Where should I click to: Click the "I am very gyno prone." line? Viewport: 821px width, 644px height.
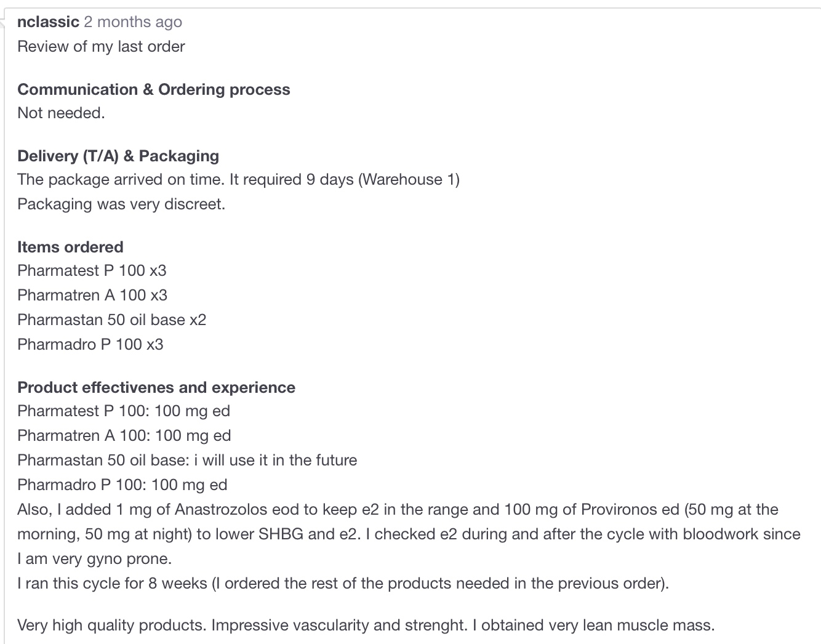94,559
